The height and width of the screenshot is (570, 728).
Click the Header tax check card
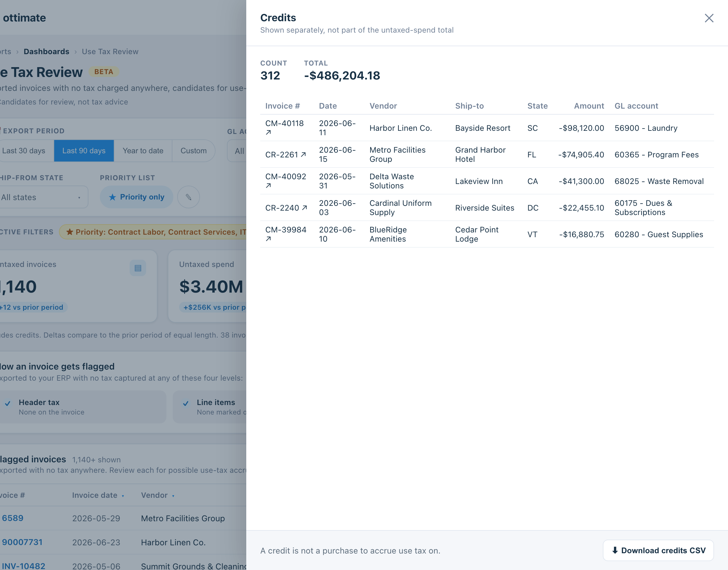pyautogui.click(x=83, y=407)
